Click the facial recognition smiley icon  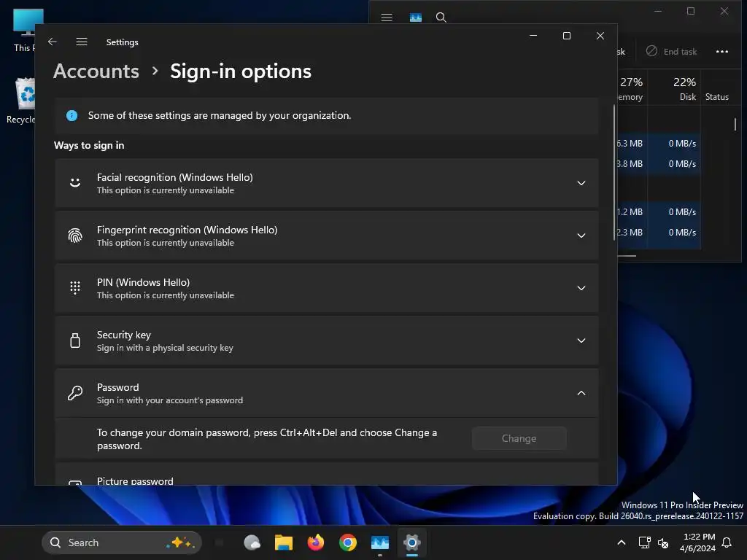75,182
